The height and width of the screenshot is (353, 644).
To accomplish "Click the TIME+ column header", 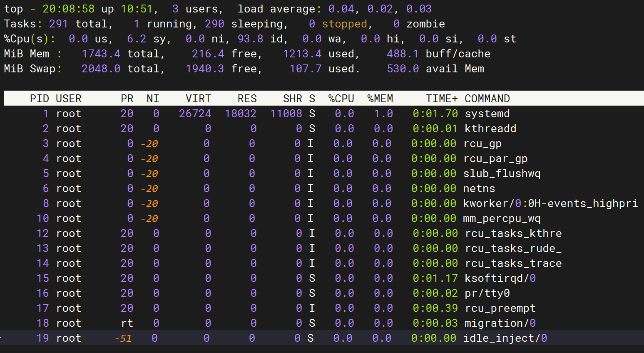I will (x=442, y=99).
